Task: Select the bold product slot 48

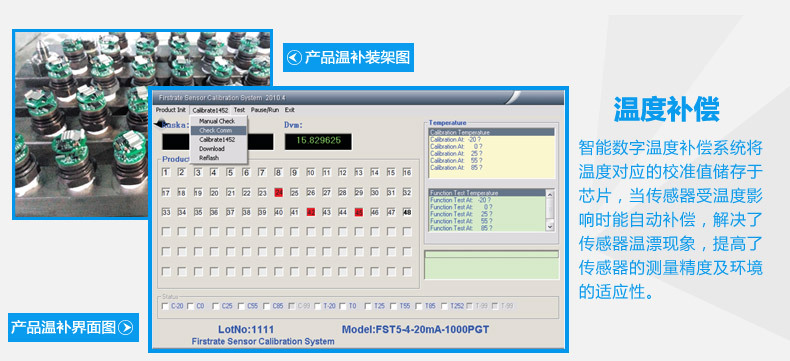Action: point(407,212)
